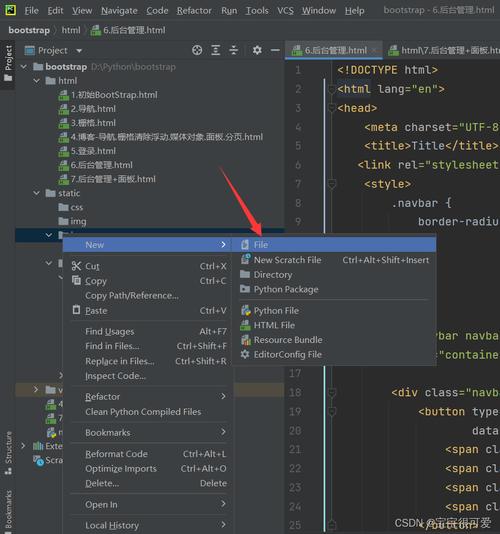Click the Collapse All icon in Project toolbar
Screen dimensions: 500x534
tap(234, 50)
